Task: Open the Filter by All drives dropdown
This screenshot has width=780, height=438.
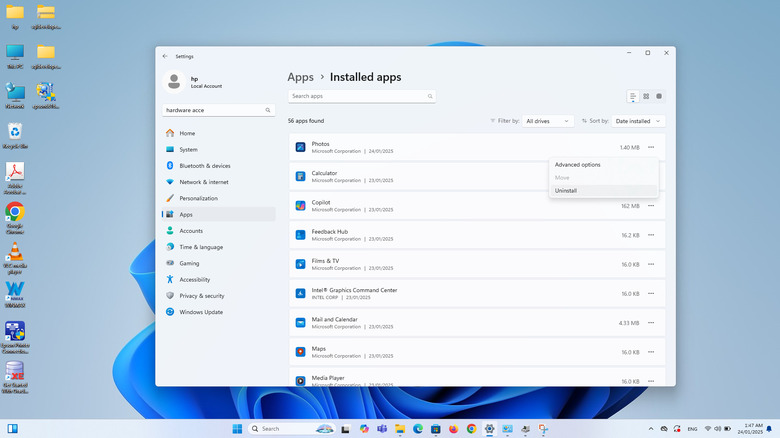Action: tap(547, 120)
